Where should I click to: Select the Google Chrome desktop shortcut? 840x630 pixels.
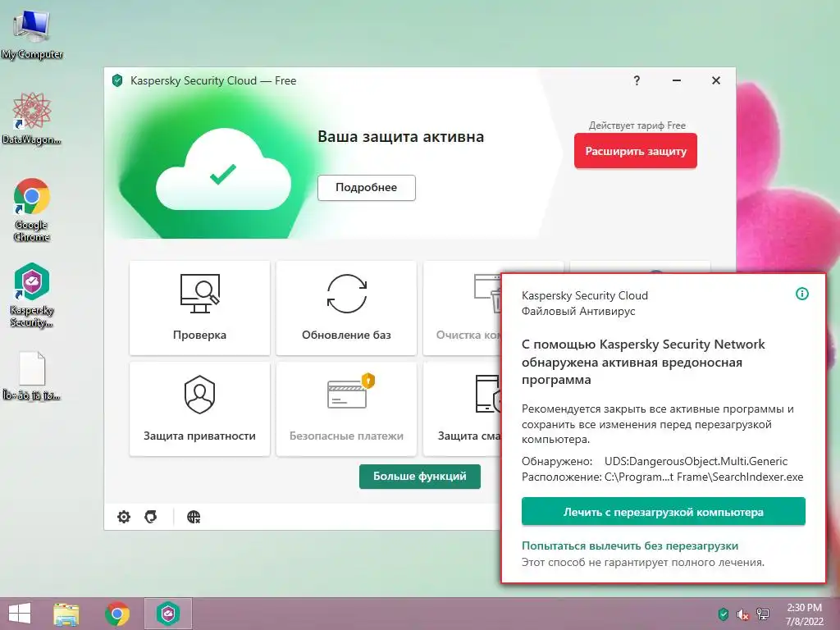point(32,209)
